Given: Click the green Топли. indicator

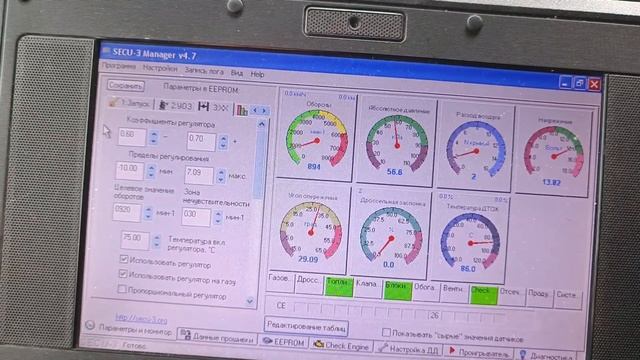Looking at the screenshot, I should click(338, 286).
